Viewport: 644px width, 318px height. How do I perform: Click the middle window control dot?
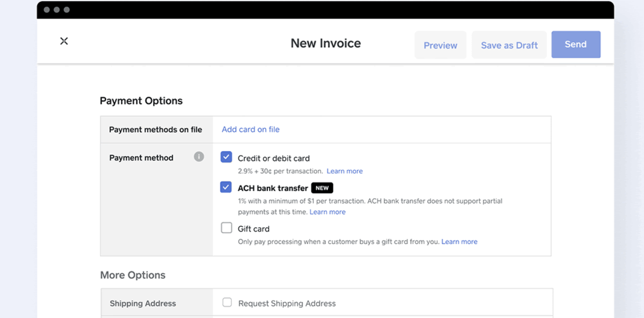pos(57,10)
